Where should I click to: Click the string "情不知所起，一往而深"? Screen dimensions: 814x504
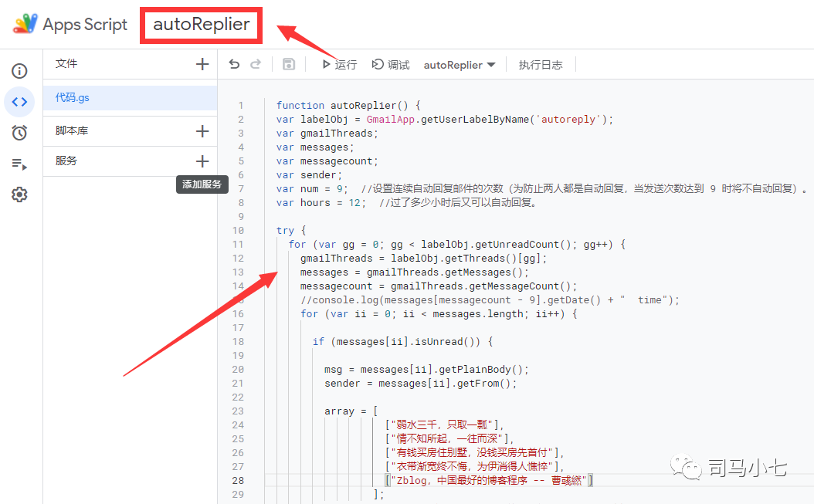pyautogui.click(x=449, y=438)
